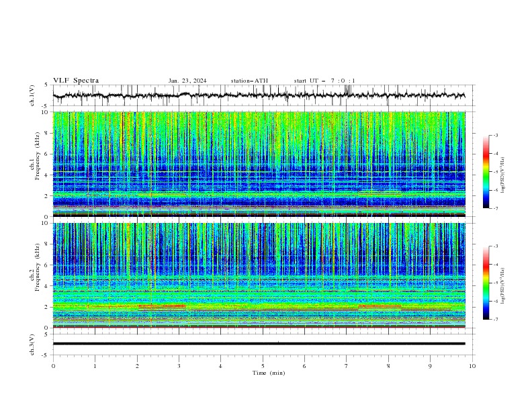Click the red 2 kHz band between minutes 7 and 8 in ch.2

[x=380, y=306]
